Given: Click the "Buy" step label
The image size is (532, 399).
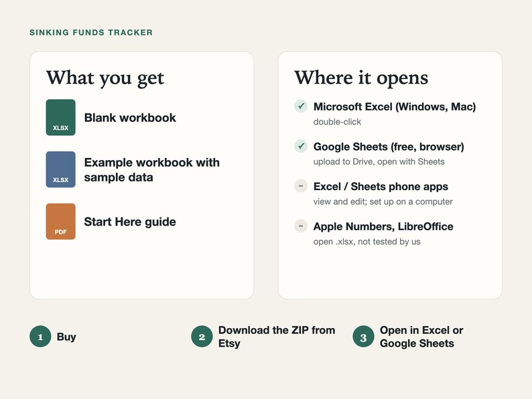Looking at the screenshot, I should click(66, 337).
